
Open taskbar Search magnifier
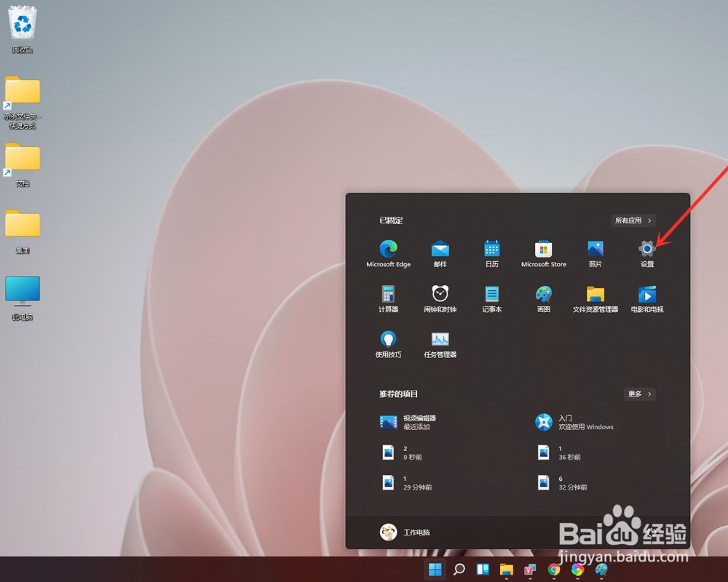[459, 569]
